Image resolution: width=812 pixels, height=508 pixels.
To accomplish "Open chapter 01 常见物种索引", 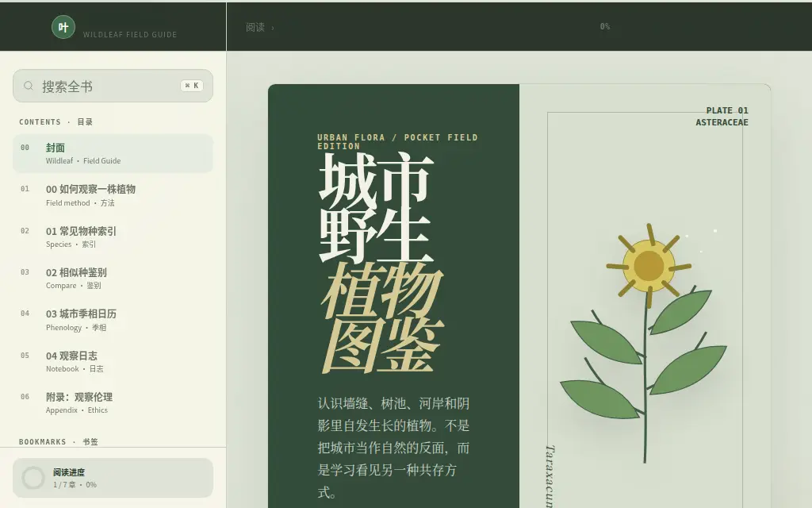I will [x=113, y=237].
